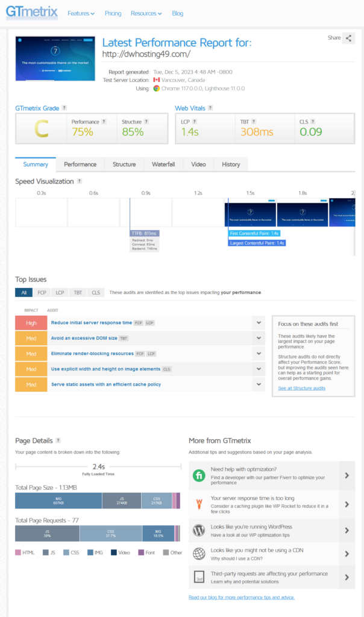Click Eliminate render-blocking resources link

pyautogui.click(x=92, y=353)
